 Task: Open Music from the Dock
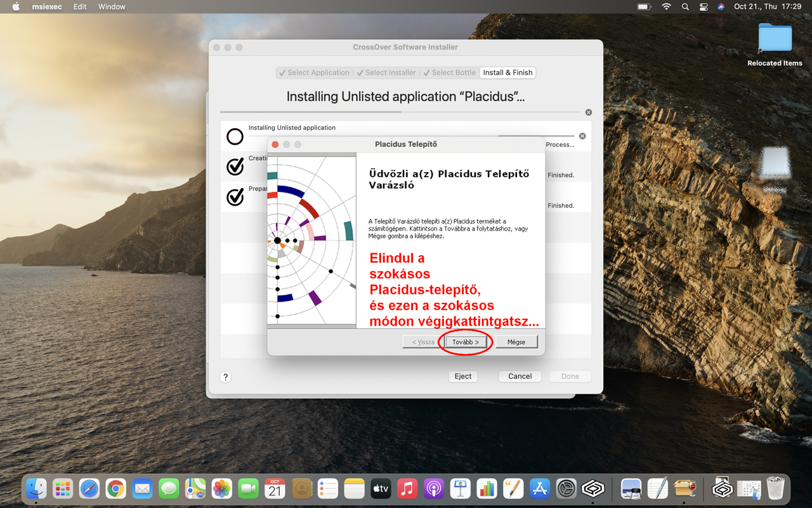point(407,488)
